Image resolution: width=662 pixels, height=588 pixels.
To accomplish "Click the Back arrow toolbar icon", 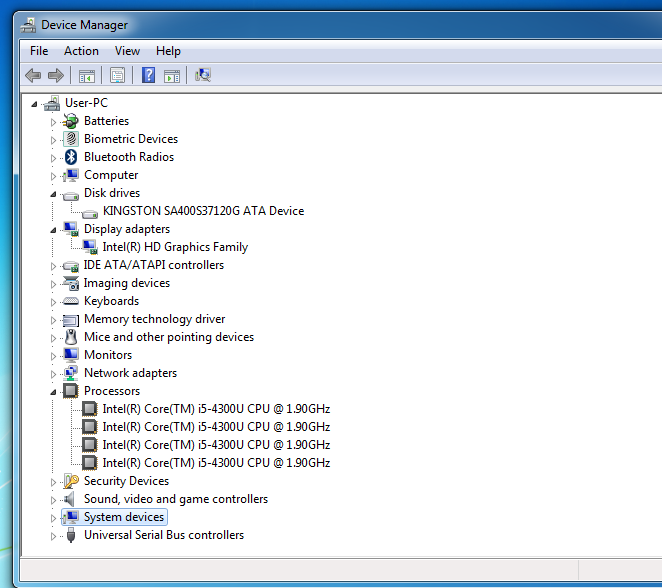I will [33, 76].
